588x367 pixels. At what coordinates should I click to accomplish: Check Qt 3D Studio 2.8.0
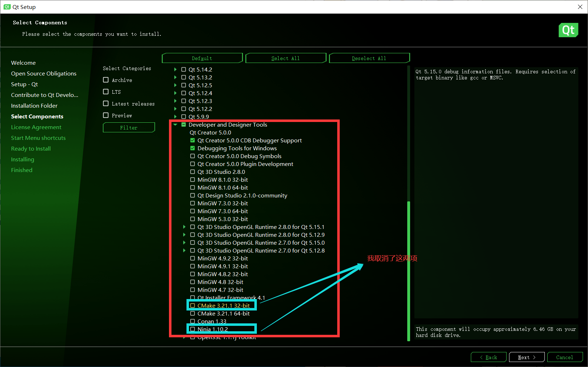193,172
